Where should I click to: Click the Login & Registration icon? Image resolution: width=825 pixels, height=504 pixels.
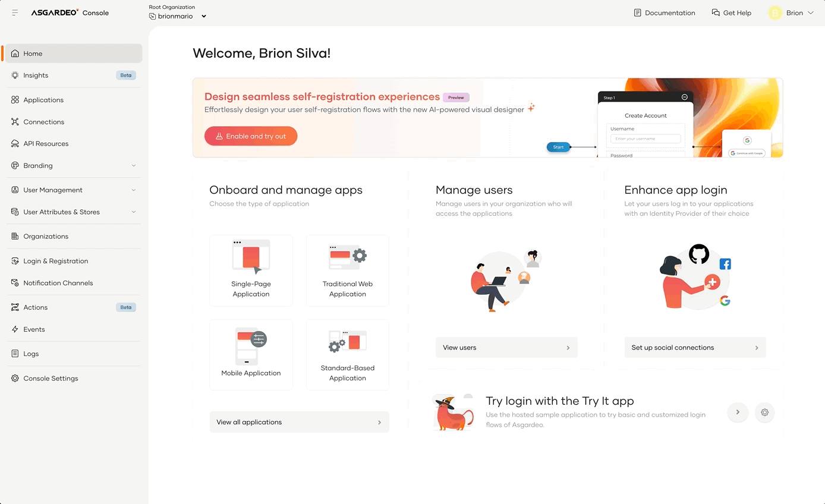tap(15, 261)
